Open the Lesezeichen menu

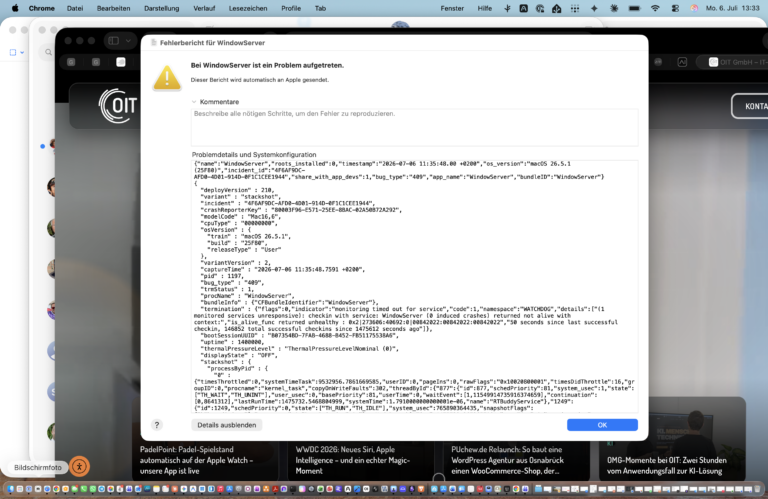click(248, 8)
